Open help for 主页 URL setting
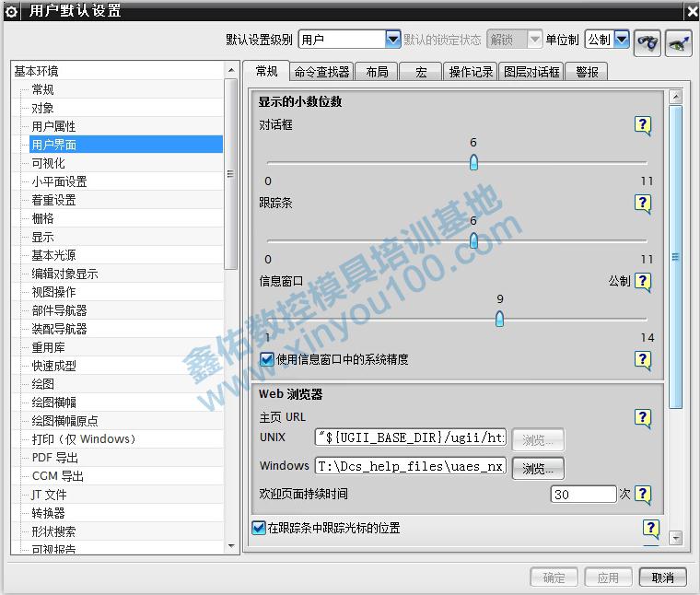Image resolution: width=700 pixels, height=595 pixels. pyautogui.click(x=643, y=418)
